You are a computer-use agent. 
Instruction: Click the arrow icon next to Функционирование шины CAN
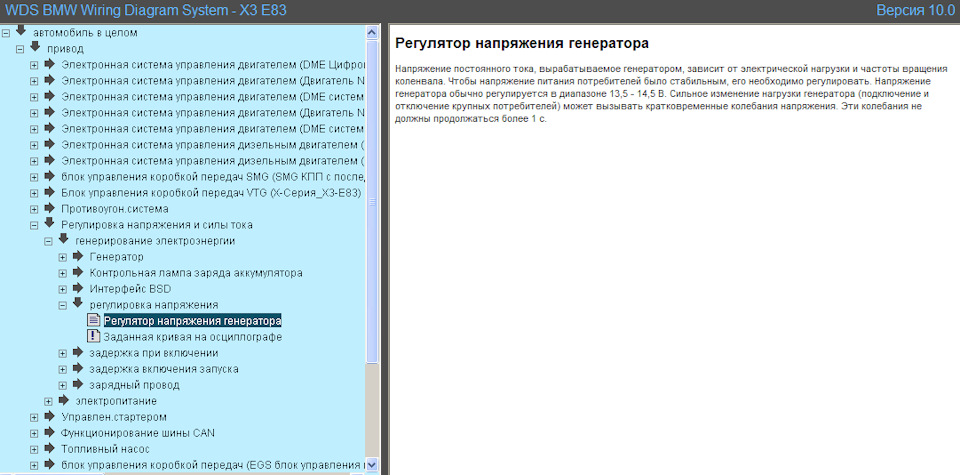[x=50, y=432]
